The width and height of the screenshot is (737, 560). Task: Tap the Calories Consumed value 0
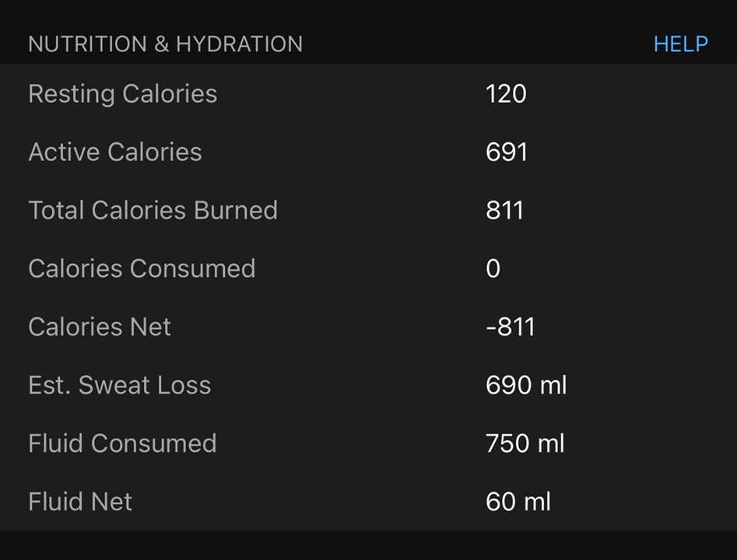(493, 268)
